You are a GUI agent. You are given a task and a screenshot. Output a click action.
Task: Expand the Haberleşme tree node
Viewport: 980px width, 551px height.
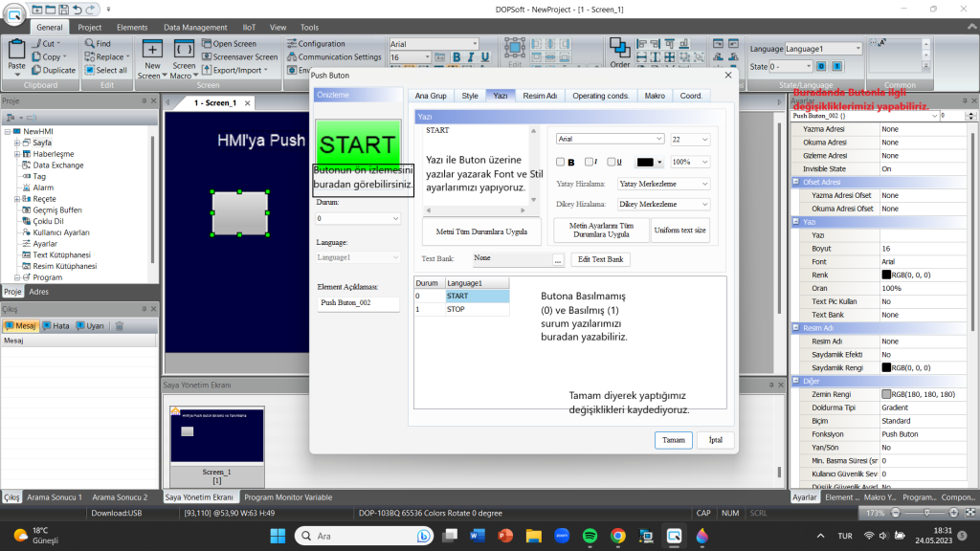[17, 154]
